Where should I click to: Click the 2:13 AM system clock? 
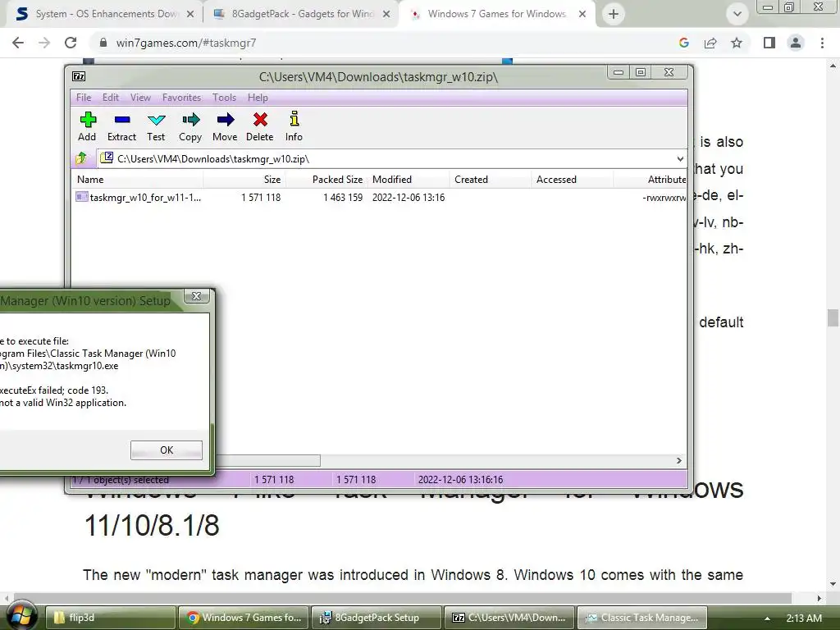coord(804,619)
